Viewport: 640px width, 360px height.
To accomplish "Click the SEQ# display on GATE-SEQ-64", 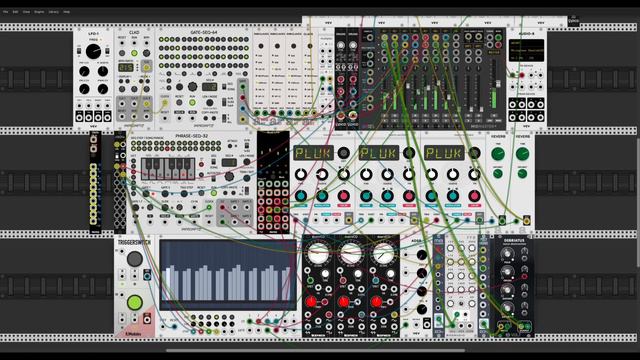I will pyautogui.click(x=209, y=87).
